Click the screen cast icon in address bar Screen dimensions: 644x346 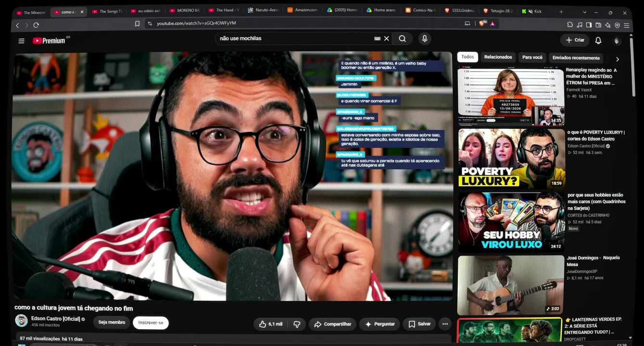click(467, 24)
